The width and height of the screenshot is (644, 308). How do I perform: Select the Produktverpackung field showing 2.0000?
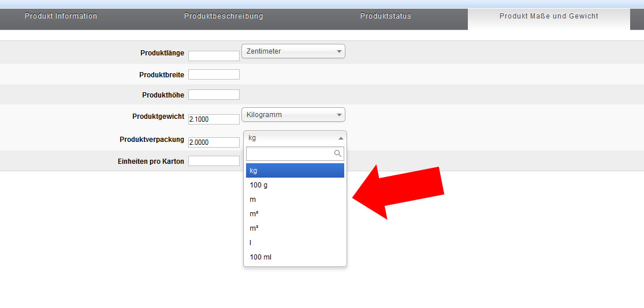(x=214, y=142)
